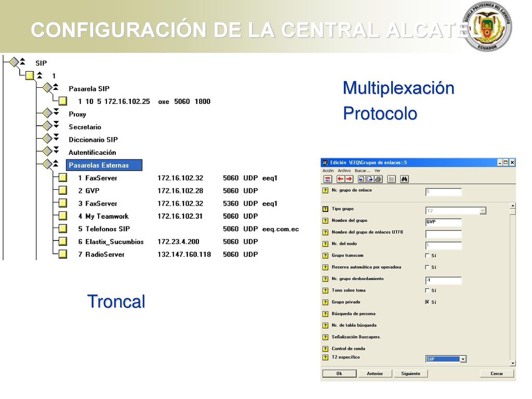The image size is (532, 399).
Task: Collapse the Pasarelas Externas node
Action: click(x=56, y=164)
